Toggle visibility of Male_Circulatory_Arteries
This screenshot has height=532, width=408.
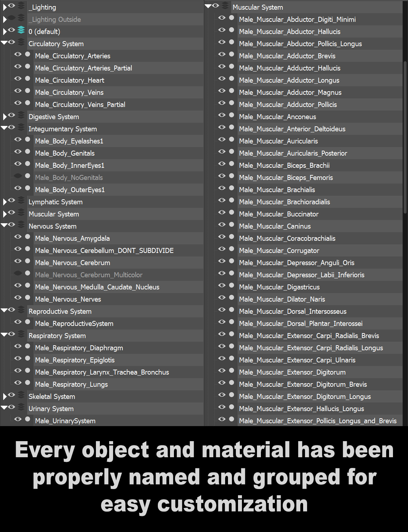click(18, 54)
